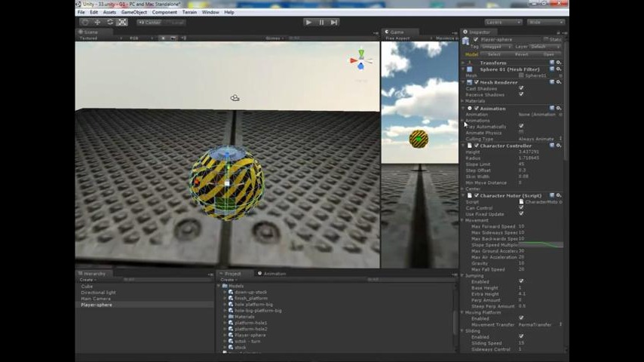Switch to the Animation tab
This screenshot has width=644, height=362.
click(x=273, y=274)
